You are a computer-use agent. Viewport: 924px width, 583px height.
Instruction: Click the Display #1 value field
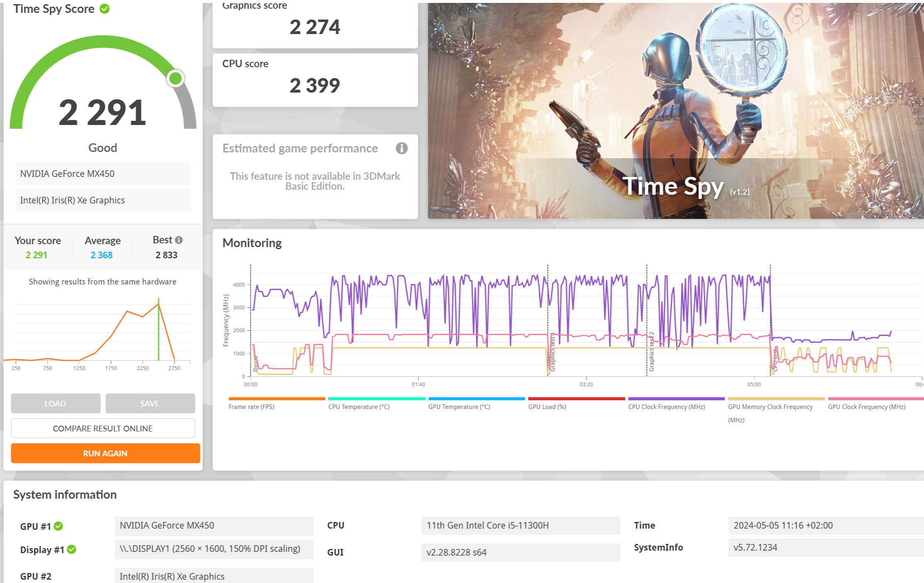point(214,549)
